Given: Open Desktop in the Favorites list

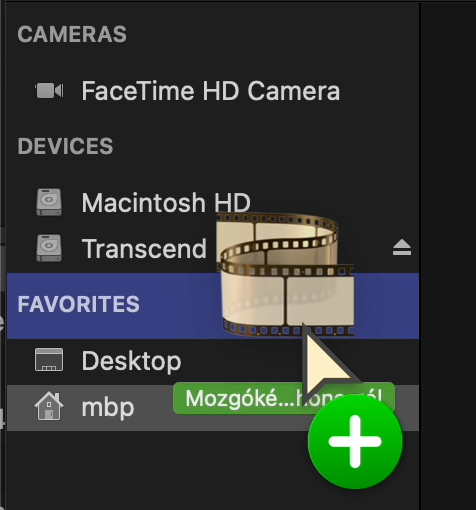Looking at the screenshot, I should tap(131, 361).
